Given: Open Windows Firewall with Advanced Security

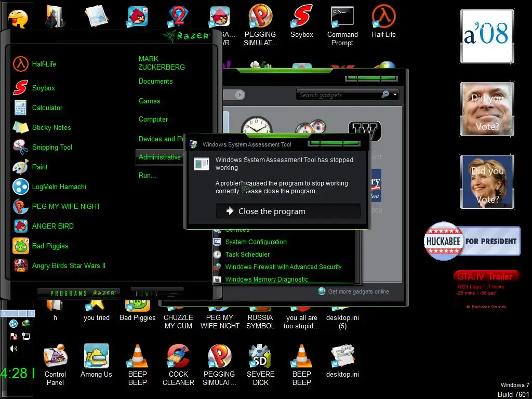Looking at the screenshot, I should [277, 267].
